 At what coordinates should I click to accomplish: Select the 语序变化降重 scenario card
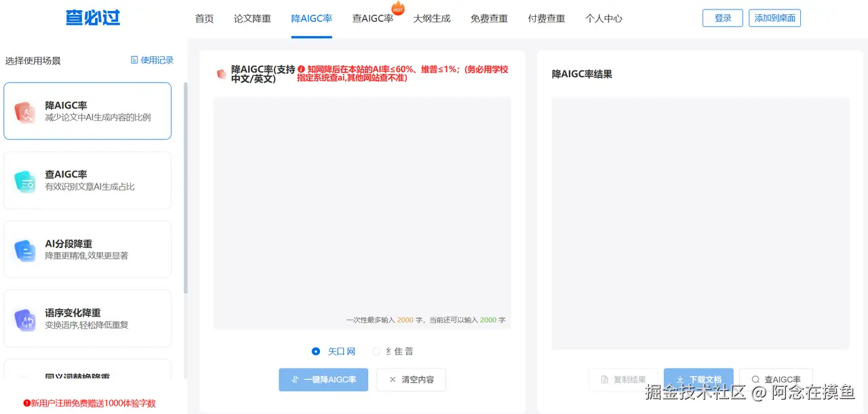coord(87,318)
